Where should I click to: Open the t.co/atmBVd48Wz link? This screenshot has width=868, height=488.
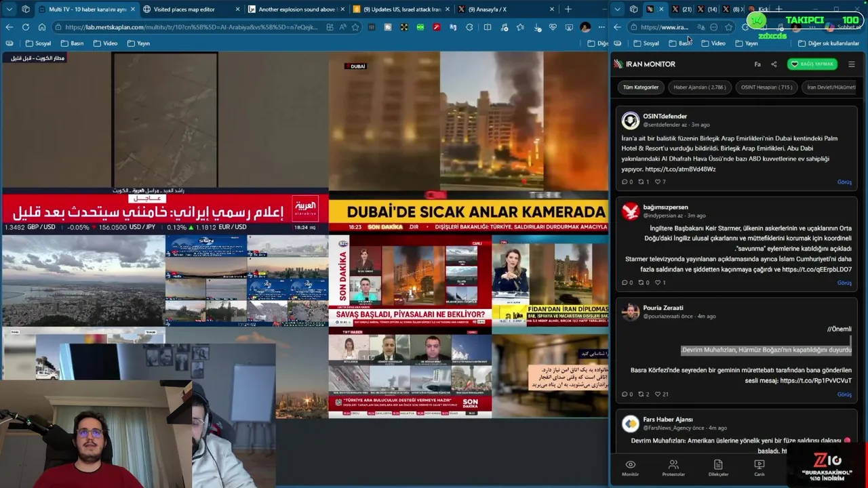(x=680, y=169)
